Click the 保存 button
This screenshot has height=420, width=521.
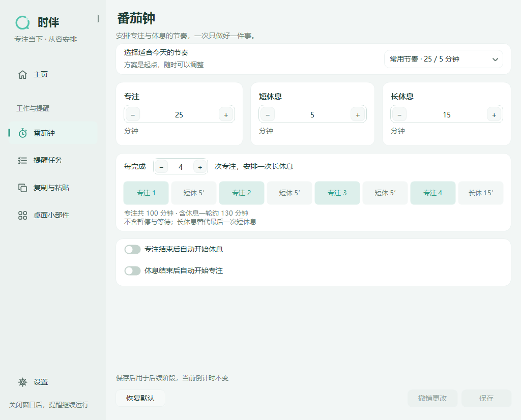coord(486,398)
